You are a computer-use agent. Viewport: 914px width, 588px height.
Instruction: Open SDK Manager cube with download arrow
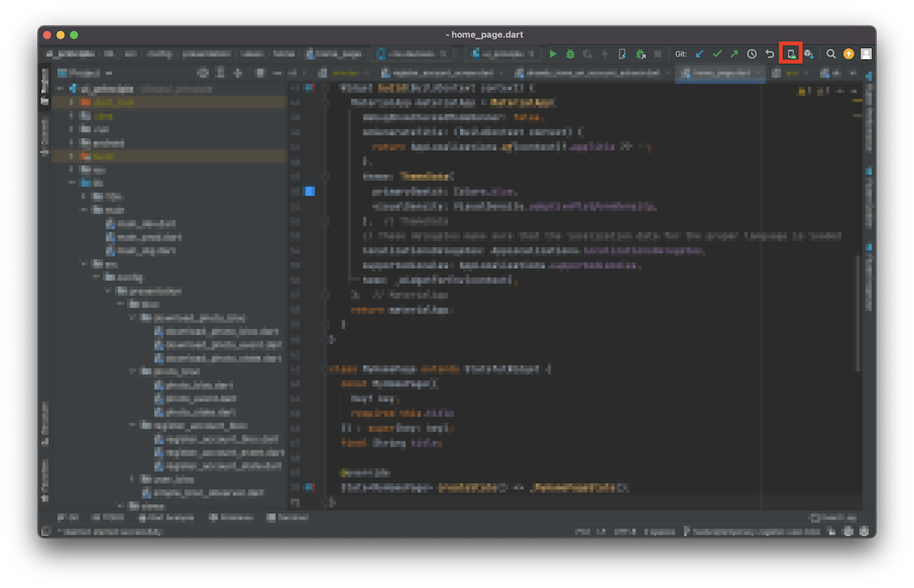coord(809,54)
